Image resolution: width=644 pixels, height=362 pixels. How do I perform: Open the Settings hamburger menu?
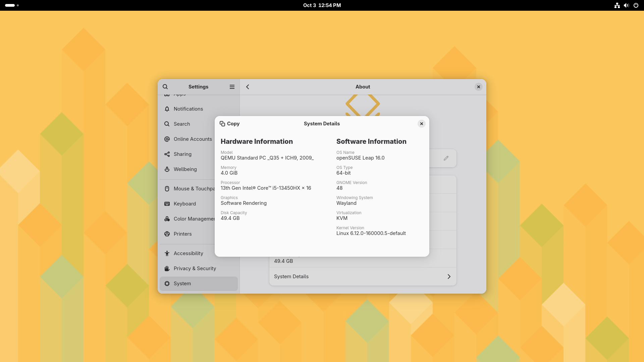(x=232, y=87)
